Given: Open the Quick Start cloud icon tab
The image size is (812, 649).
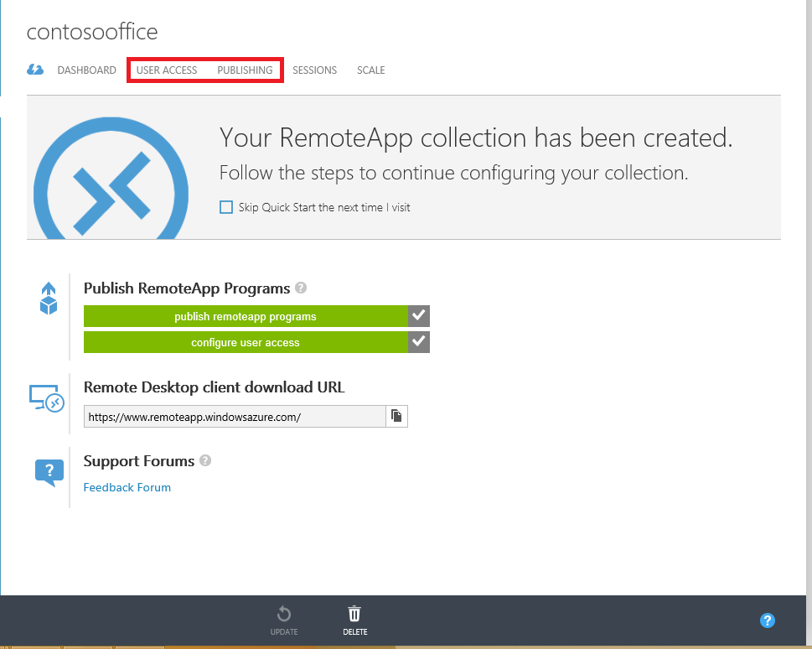Looking at the screenshot, I should (35, 70).
